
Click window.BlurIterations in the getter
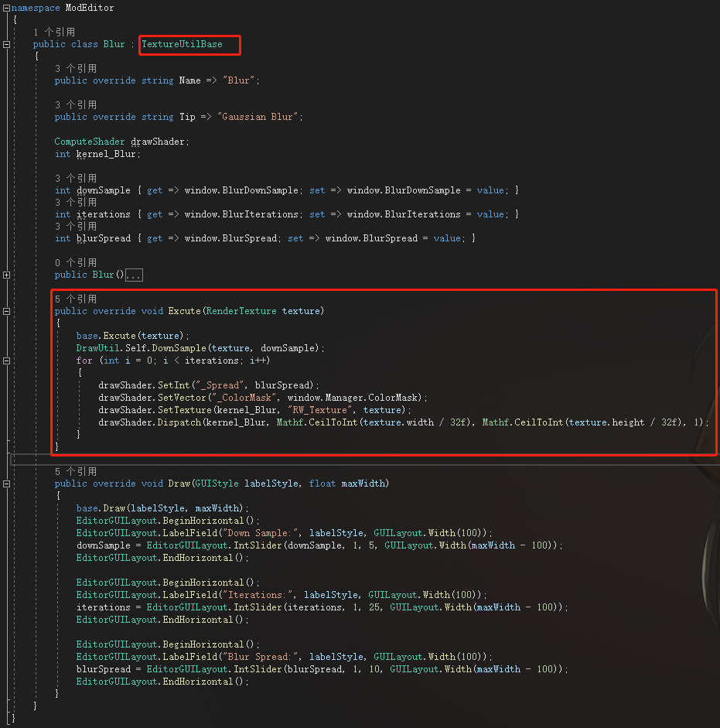point(241,214)
